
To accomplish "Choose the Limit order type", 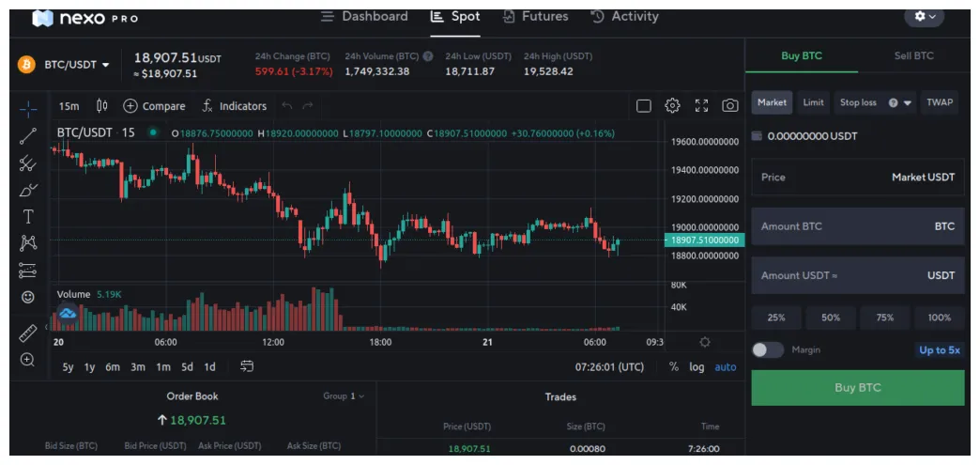I will pyautogui.click(x=813, y=102).
